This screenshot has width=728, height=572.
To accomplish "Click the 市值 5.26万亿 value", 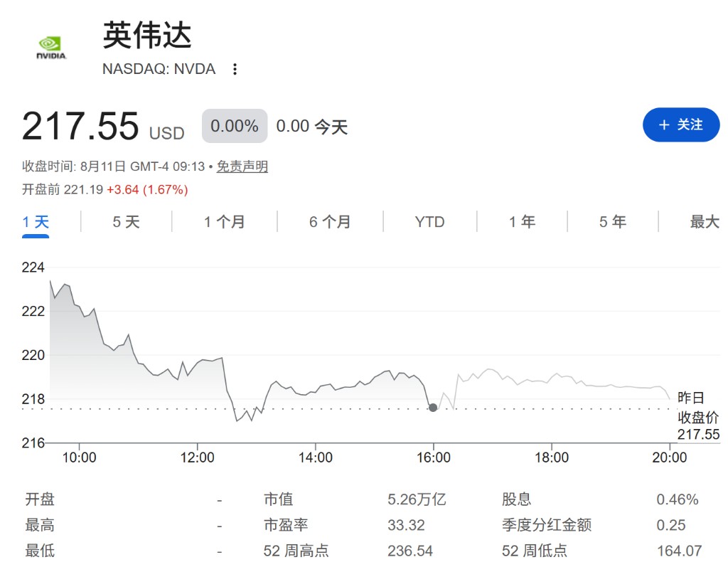I will click(x=417, y=499).
